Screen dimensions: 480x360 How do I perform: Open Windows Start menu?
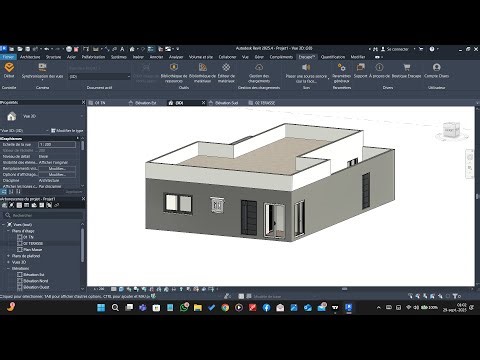point(101,307)
